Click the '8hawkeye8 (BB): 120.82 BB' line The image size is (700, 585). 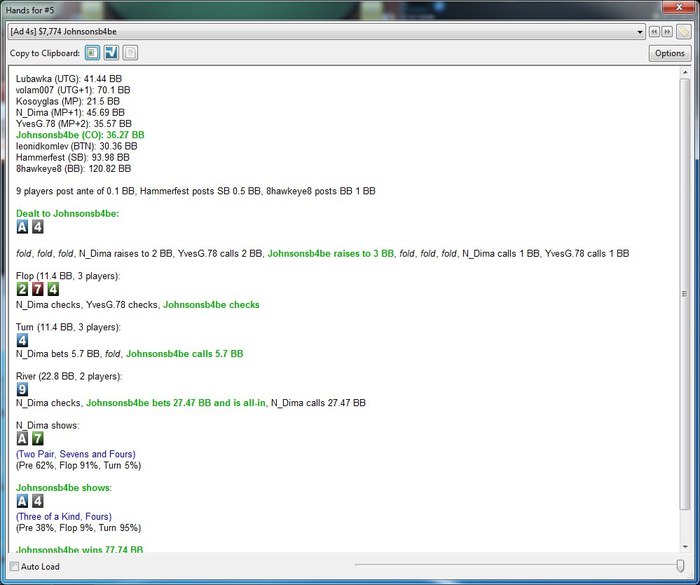pos(73,169)
